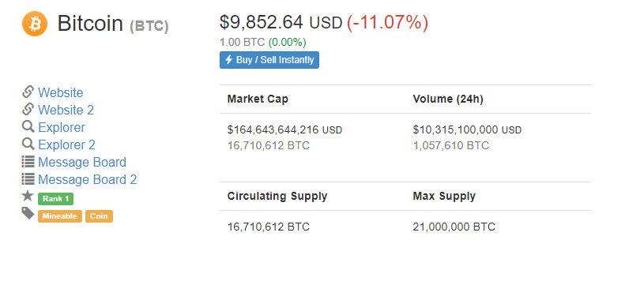Open the Message Board 2 link
This screenshot has height=300, width=644.
88,179
